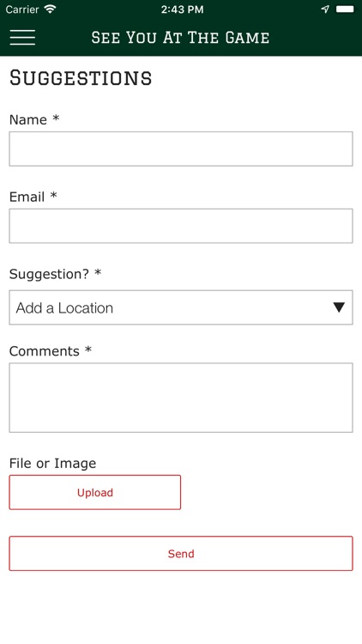Viewport: 362px width, 644px height.
Task: Focus the Email input field
Action: coord(181,226)
